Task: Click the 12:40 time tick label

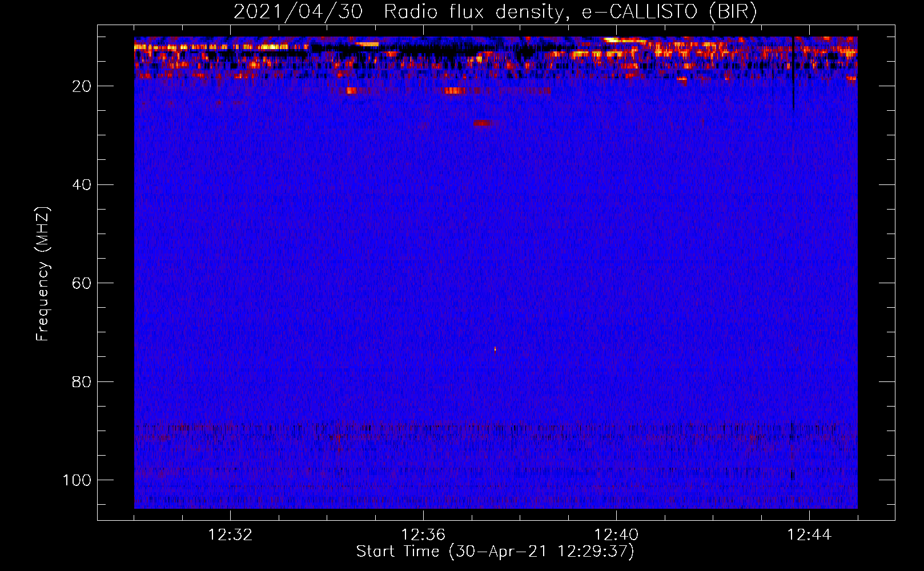Action: point(616,535)
